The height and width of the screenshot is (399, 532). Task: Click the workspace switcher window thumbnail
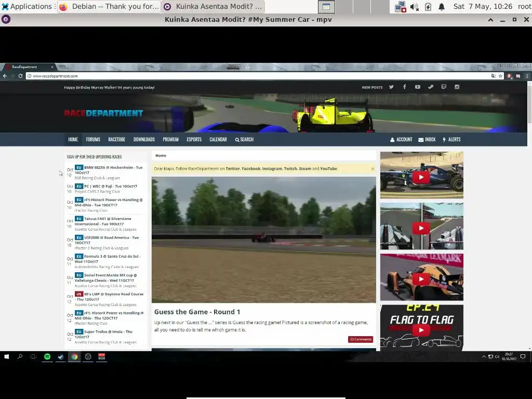(x=326, y=6)
